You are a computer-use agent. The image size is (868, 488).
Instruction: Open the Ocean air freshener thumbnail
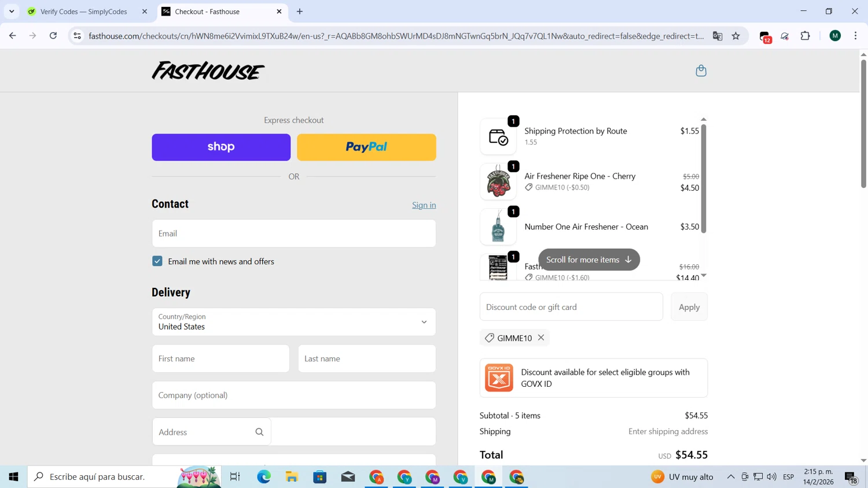(498, 227)
